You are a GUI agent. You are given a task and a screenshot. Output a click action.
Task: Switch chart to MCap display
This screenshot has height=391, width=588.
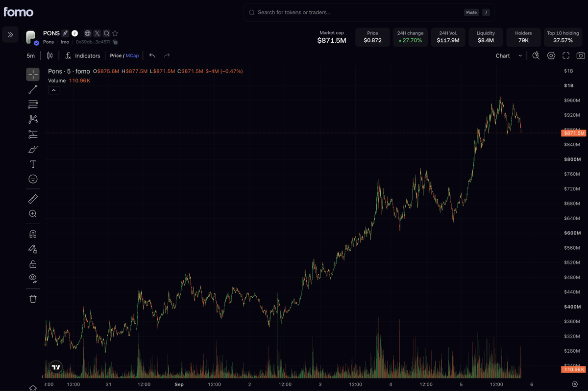coord(132,56)
